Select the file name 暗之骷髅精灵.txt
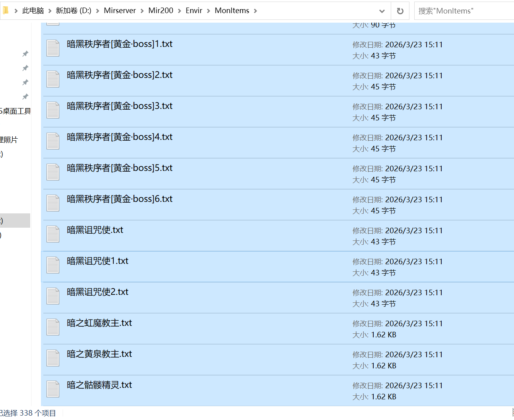 (x=99, y=385)
